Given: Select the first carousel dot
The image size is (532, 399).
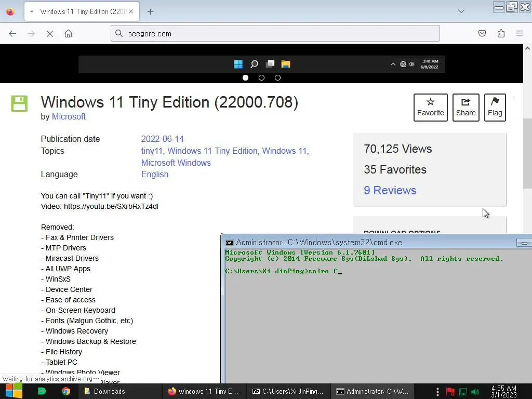Looking at the screenshot, I should point(245,78).
